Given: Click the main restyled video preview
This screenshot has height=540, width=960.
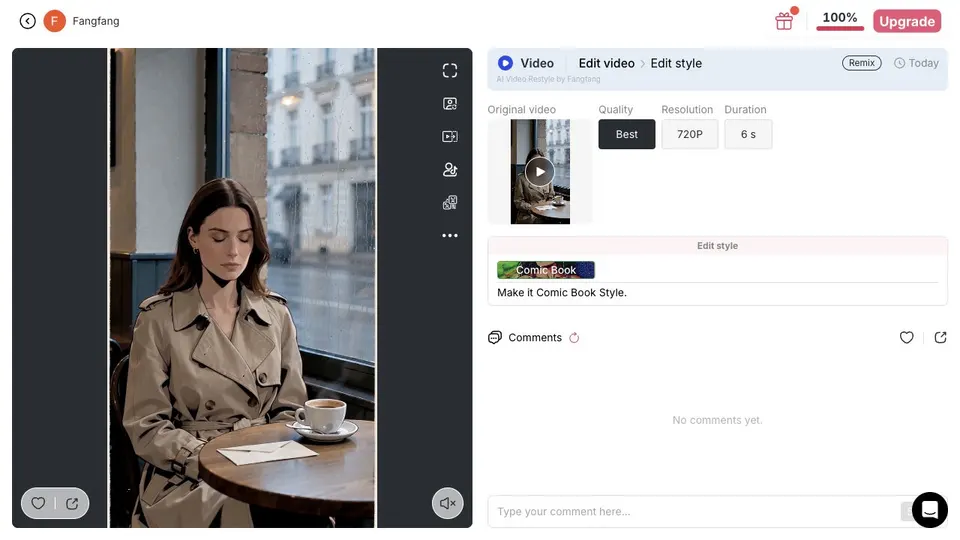Looking at the screenshot, I should click(242, 288).
